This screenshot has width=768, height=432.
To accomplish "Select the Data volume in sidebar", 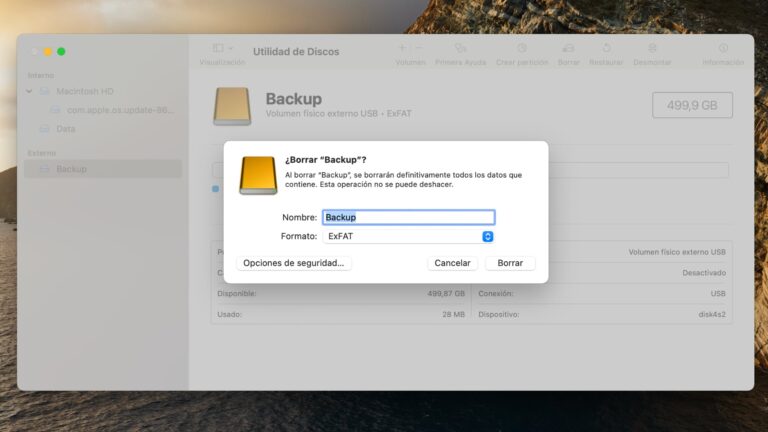I will 66,129.
